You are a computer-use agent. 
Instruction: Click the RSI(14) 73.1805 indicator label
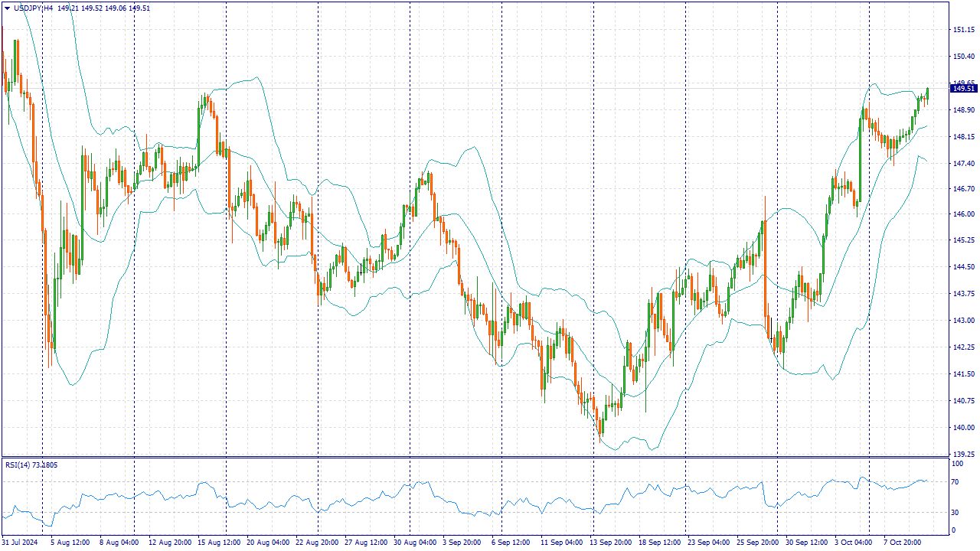pos(31,465)
